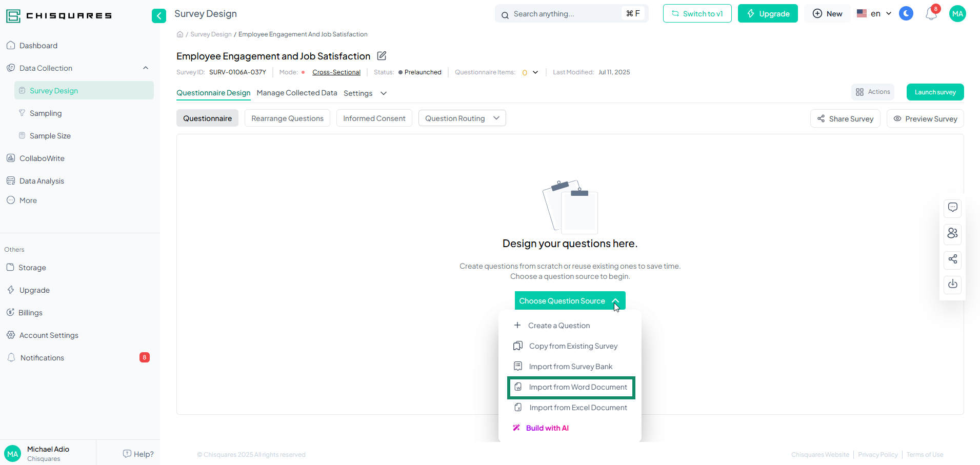Toggle dark mode moon icon
Screen dimensions: 980x465
click(906, 14)
